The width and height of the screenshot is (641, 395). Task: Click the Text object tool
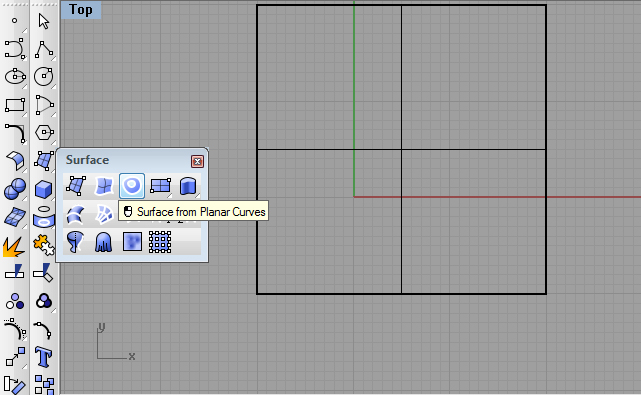pyautogui.click(x=43, y=357)
